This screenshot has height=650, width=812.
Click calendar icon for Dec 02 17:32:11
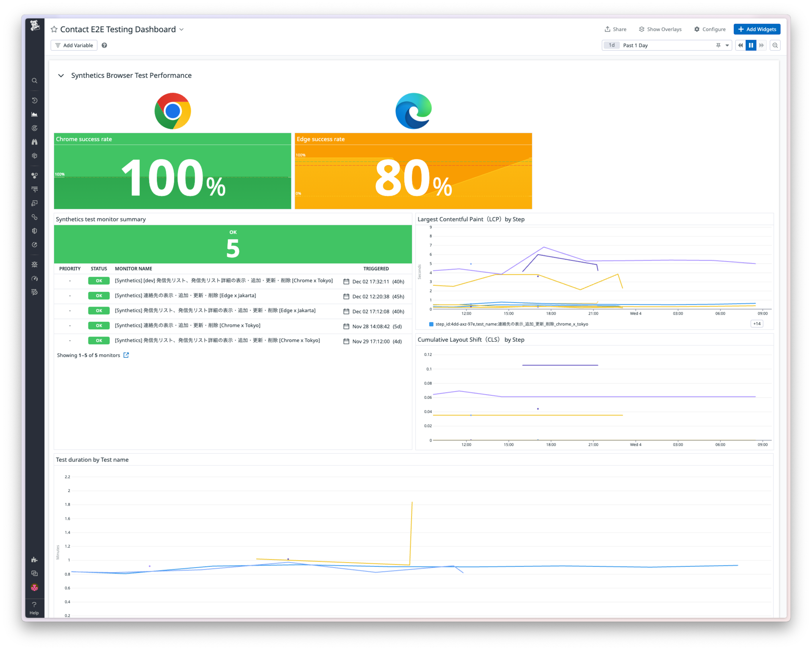pyautogui.click(x=346, y=282)
